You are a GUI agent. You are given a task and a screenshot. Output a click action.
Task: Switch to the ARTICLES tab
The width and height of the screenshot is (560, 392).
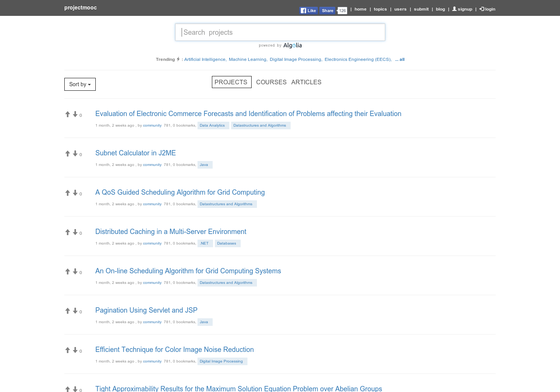coord(306,82)
